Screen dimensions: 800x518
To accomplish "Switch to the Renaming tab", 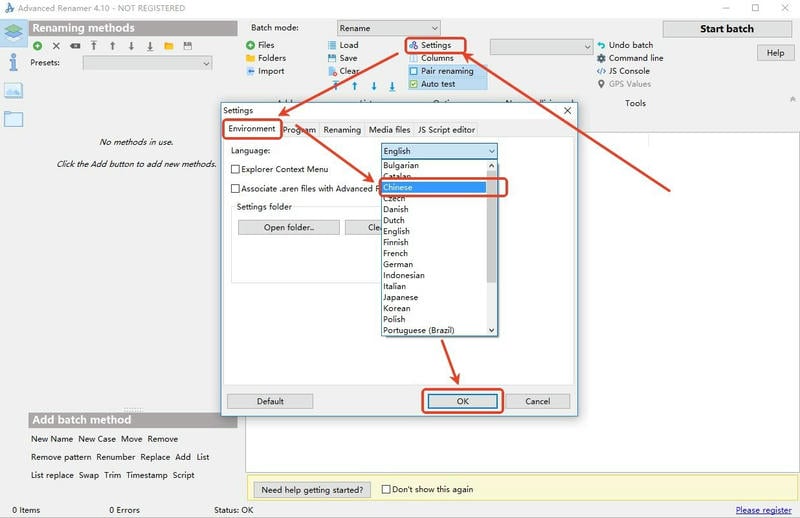I will tap(342, 130).
